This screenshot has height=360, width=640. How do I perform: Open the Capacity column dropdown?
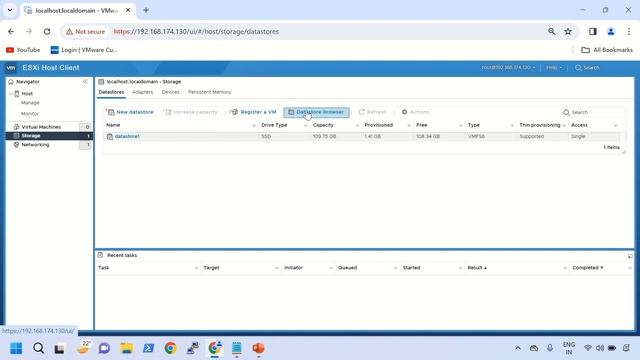coord(357,125)
